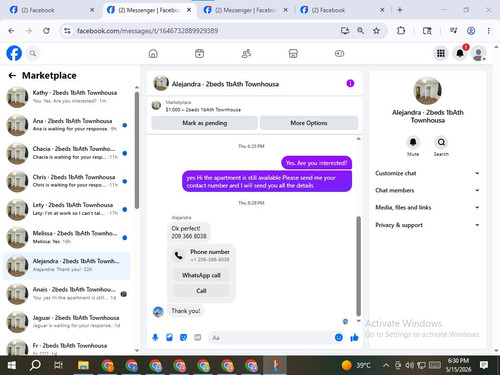Go to the Home feed icon
Viewport: 500px width, 375px height.
(153, 53)
